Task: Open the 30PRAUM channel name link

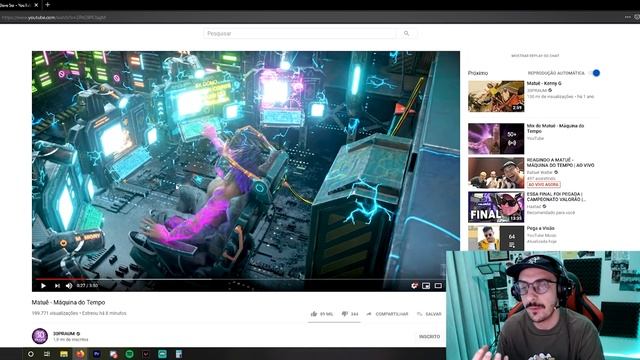Action: point(64,333)
